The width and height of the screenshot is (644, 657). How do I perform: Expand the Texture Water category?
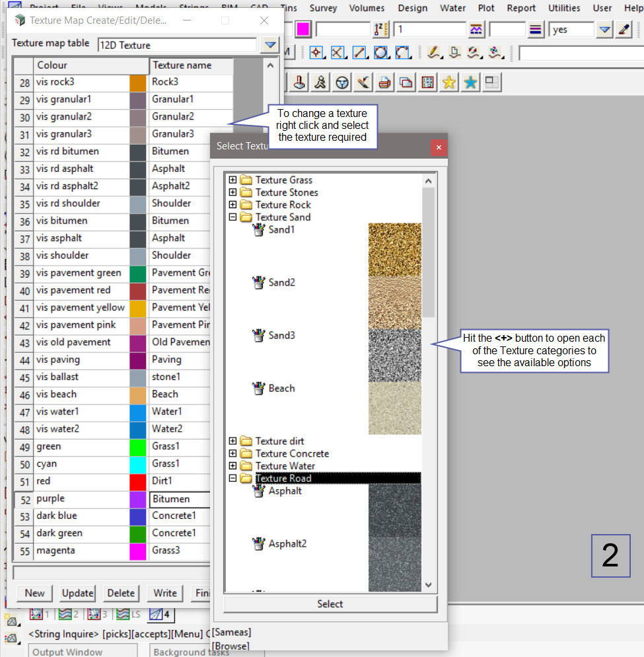click(x=233, y=466)
